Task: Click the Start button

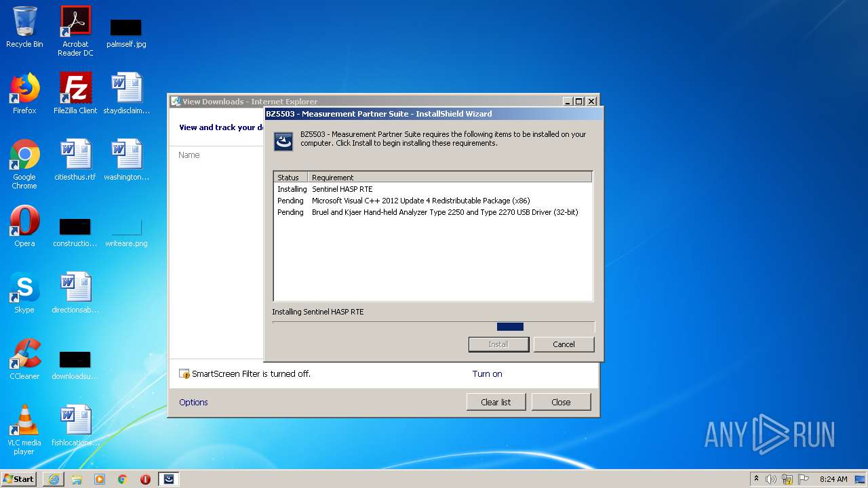Action: [19, 479]
